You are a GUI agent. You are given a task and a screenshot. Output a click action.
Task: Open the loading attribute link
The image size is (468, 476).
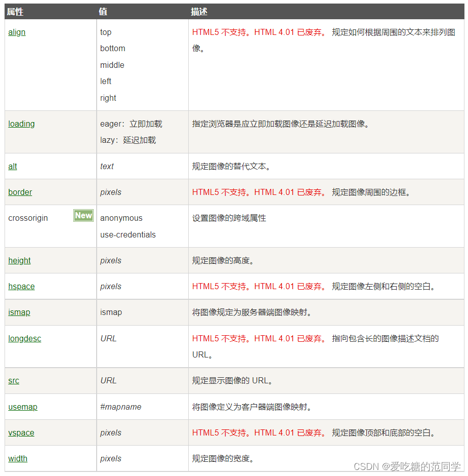pos(21,124)
